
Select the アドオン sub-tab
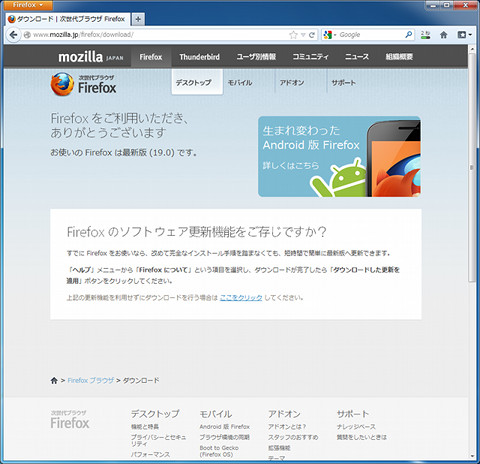pos(292,83)
